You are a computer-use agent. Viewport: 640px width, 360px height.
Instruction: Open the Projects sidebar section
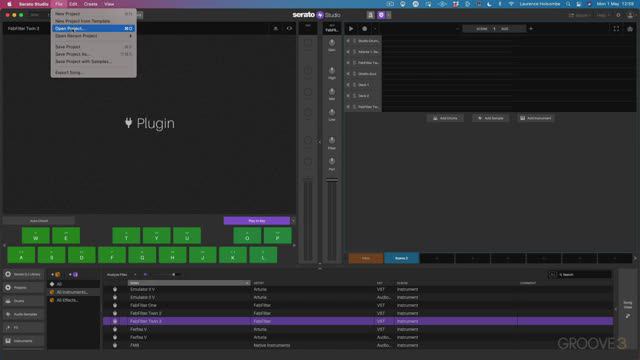(23, 288)
